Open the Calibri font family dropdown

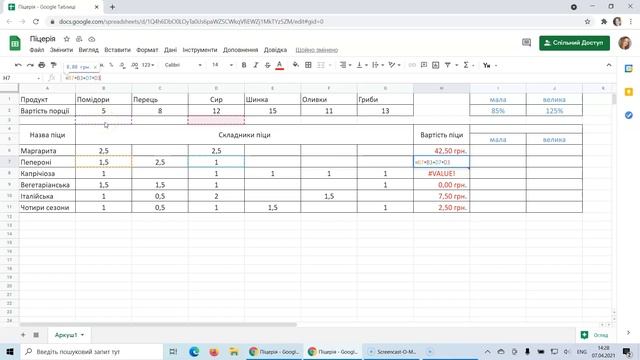coord(183,65)
